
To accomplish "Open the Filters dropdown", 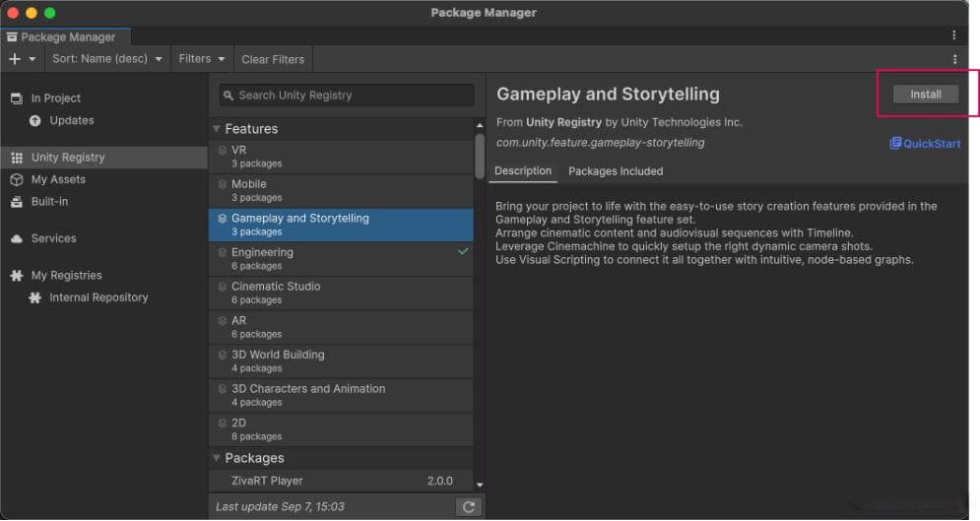I will click(x=201, y=59).
